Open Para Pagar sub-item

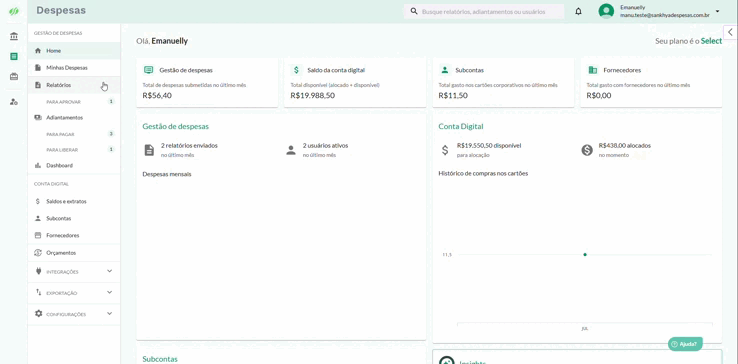click(x=74, y=134)
